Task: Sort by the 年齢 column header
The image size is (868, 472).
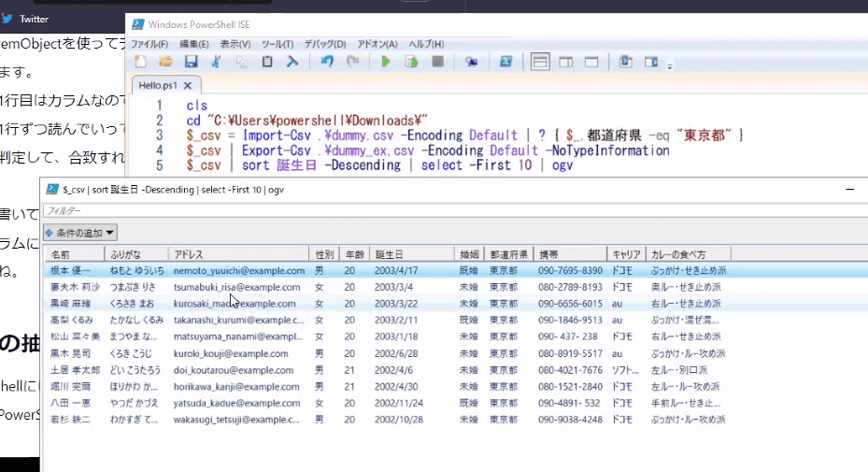Action: click(x=354, y=254)
